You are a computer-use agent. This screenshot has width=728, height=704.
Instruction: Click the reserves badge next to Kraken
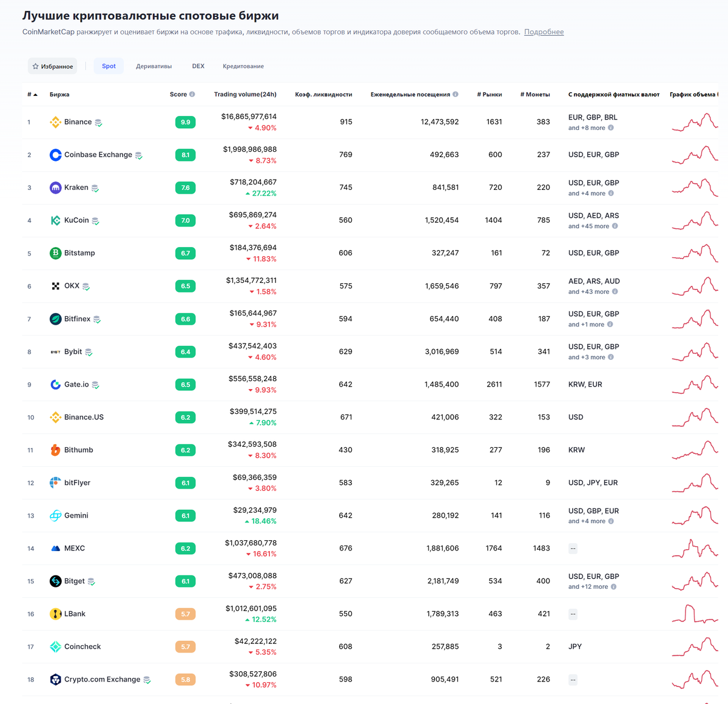click(x=95, y=188)
